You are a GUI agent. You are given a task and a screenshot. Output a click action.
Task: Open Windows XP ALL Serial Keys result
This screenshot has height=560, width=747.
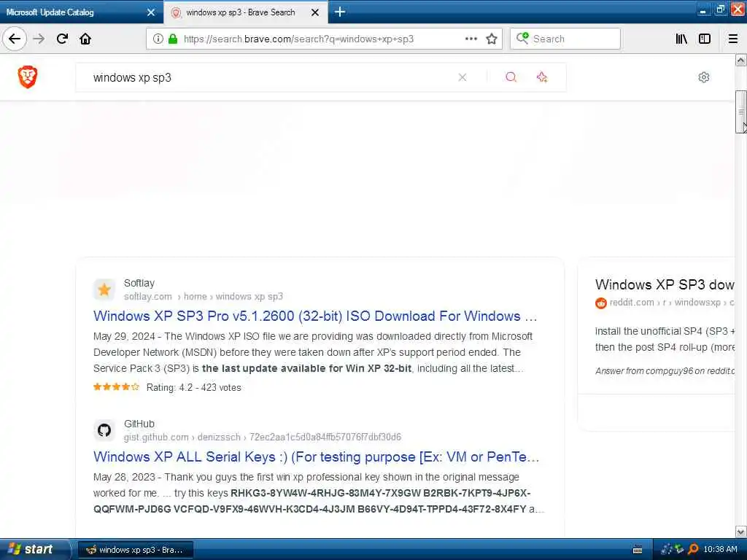[317, 456]
